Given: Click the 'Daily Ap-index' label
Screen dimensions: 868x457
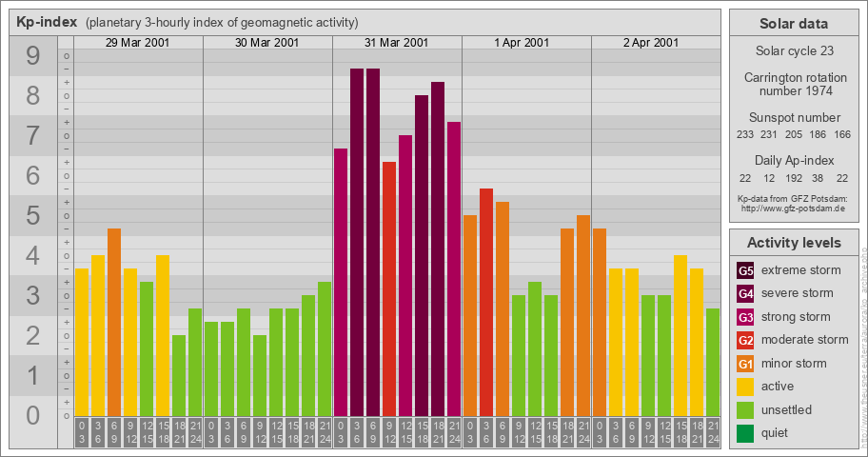Looking at the screenshot, I should point(795,161).
